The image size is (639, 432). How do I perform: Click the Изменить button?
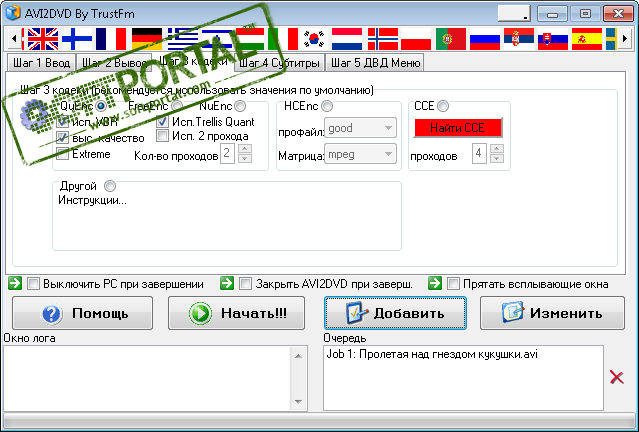(x=552, y=313)
